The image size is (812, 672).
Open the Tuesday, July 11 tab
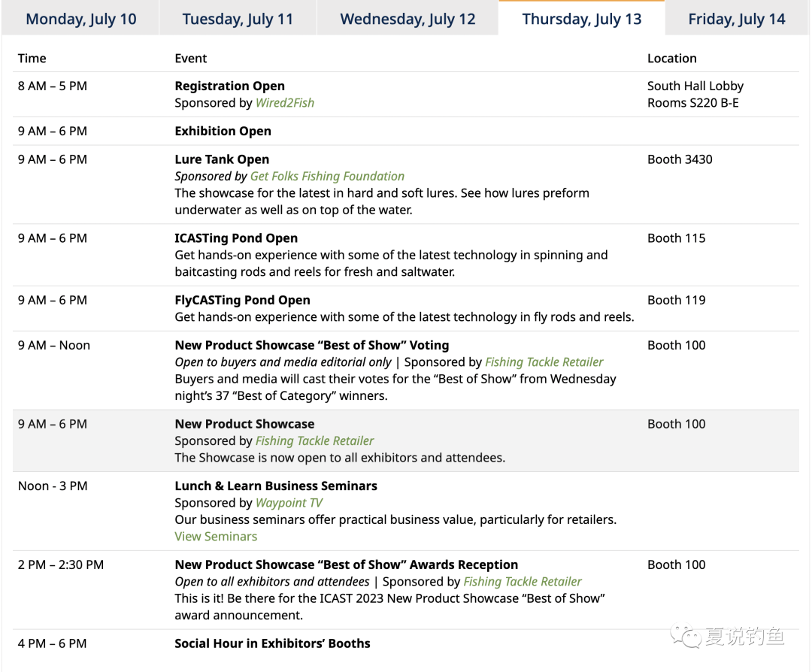point(238,19)
